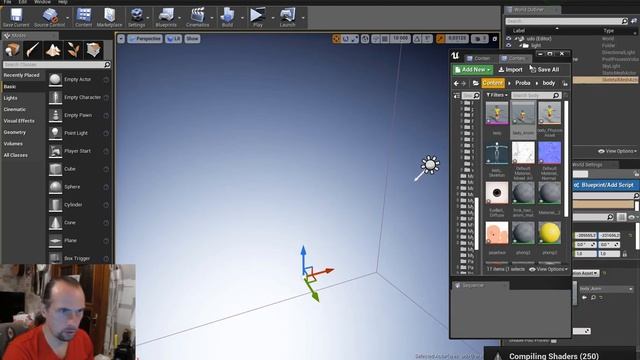Click the Empty Actor item icon

(55, 79)
